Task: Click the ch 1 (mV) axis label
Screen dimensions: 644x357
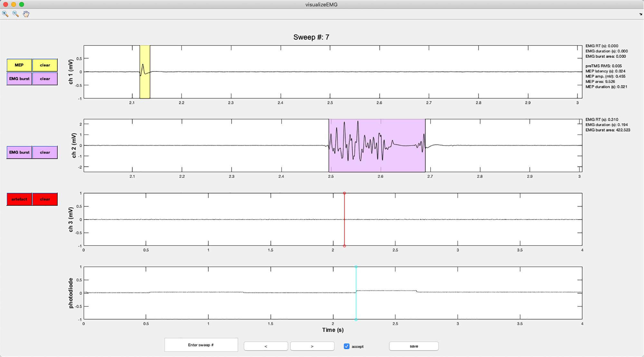Action: click(71, 72)
